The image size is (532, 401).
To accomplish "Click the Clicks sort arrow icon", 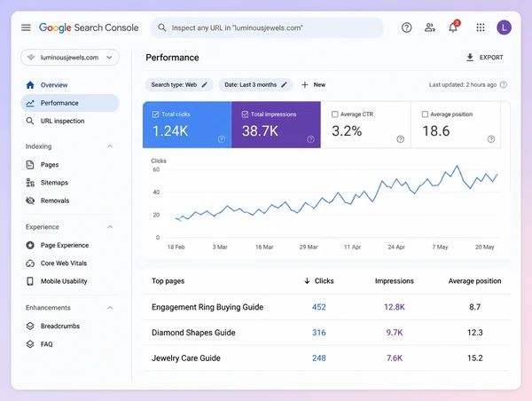I will pos(307,281).
